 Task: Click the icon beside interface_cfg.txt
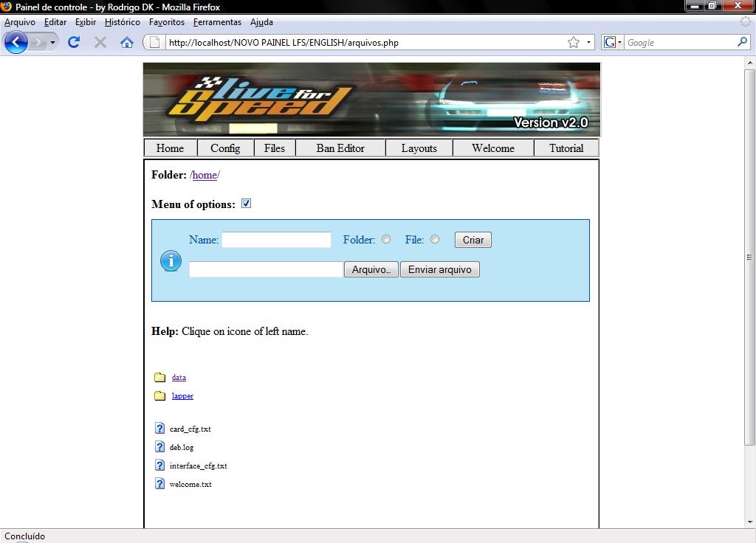click(159, 465)
